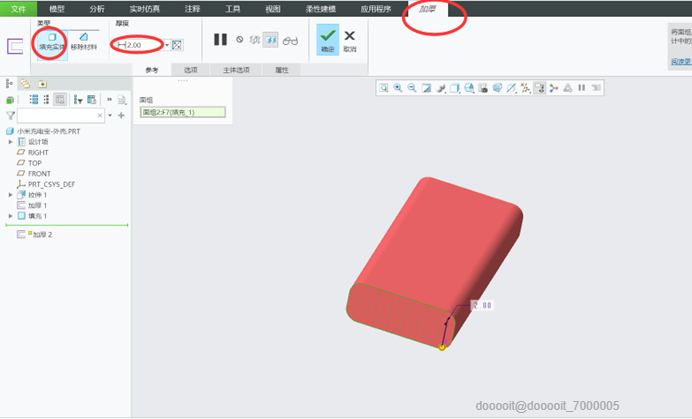The height and width of the screenshot is (419, 692).
Task: Confirm with the green checkmark 确定 button
Action: (x=328, y=40)
